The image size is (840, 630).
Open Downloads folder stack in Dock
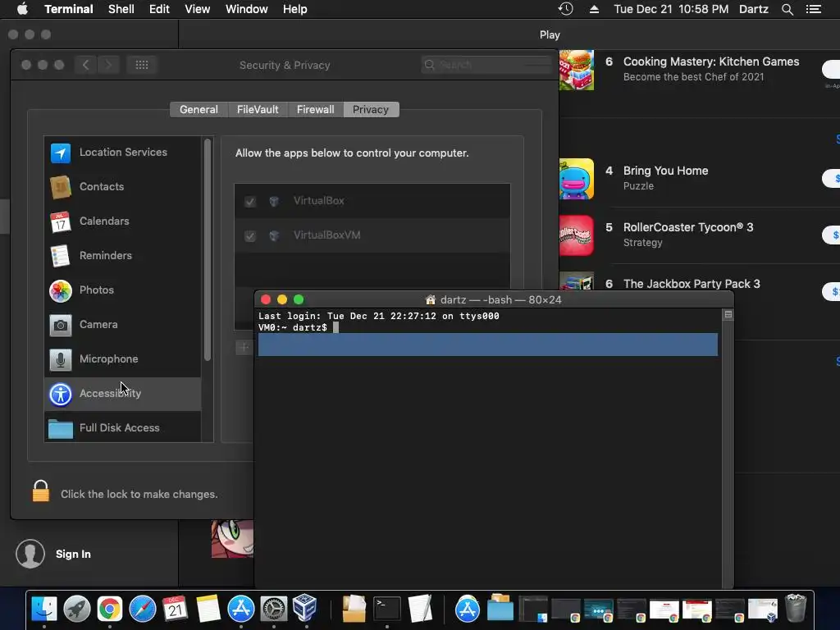click(500, 608)
